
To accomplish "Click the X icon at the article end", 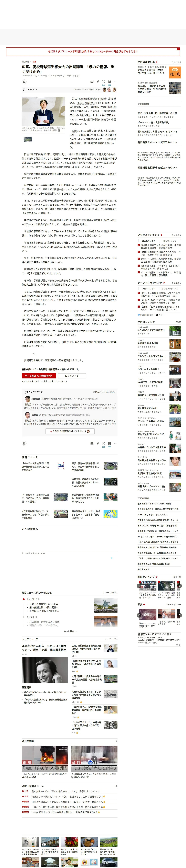I will click(x=104, y=443).
